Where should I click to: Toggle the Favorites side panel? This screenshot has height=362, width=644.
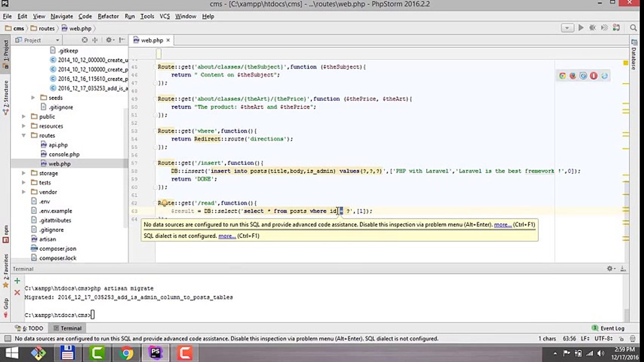tap(6, 270)
